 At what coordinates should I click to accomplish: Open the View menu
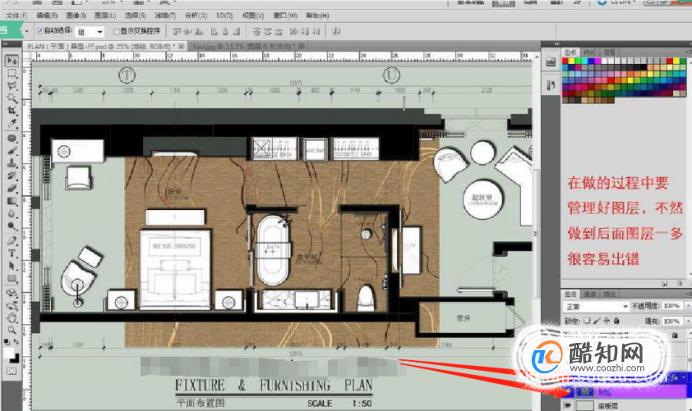tap(253, 15)
